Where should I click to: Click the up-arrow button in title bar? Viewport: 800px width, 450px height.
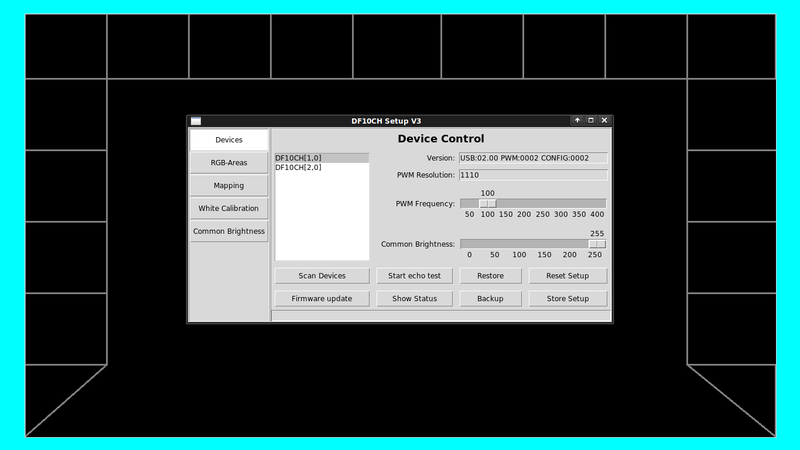577,120
